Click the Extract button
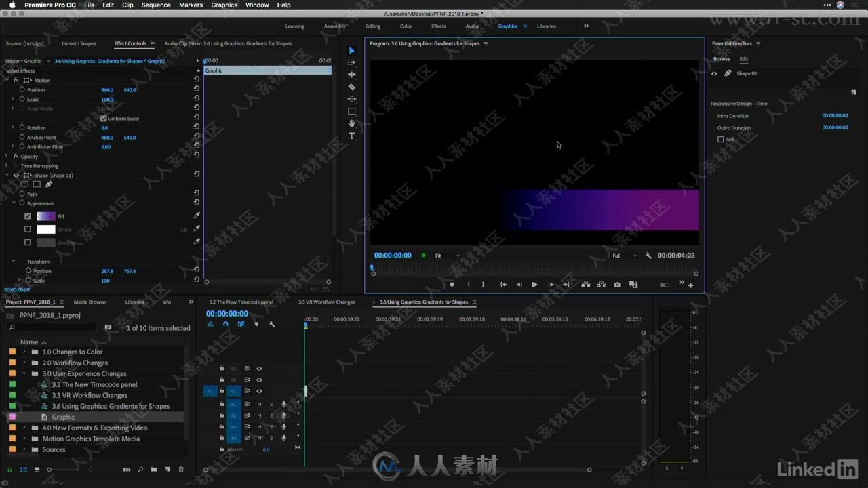Screen dimensions: 868x488 click(x=601, y=285)
